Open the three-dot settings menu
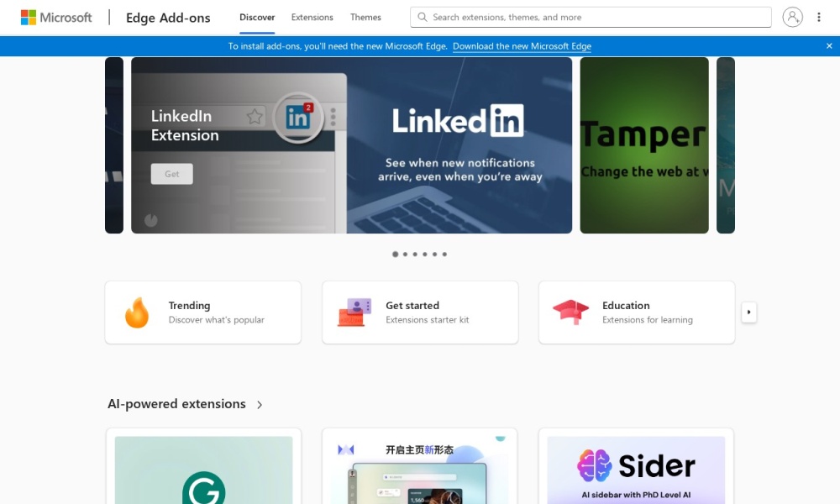The image size is (840, 504). point(819,17)
